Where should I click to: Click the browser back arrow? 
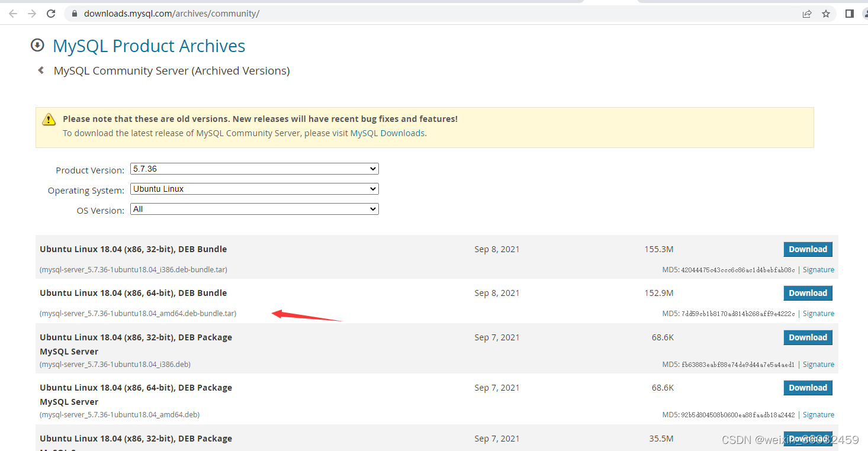click(x=13, y=14)
